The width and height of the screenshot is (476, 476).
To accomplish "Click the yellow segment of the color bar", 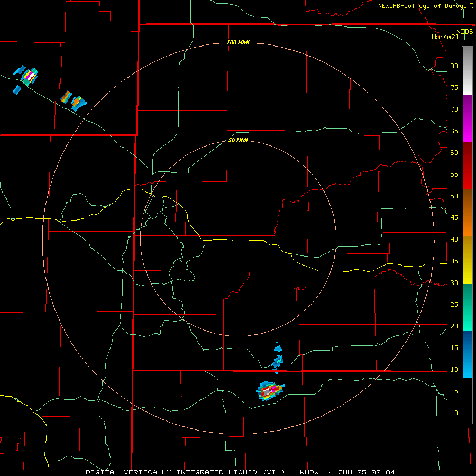I will pos(467,260).
